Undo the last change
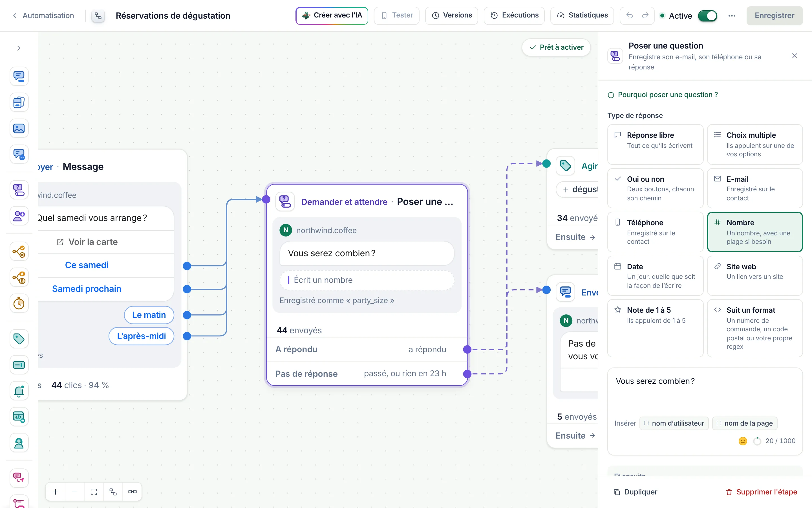 pyautogui.click(x=630, y=16)
